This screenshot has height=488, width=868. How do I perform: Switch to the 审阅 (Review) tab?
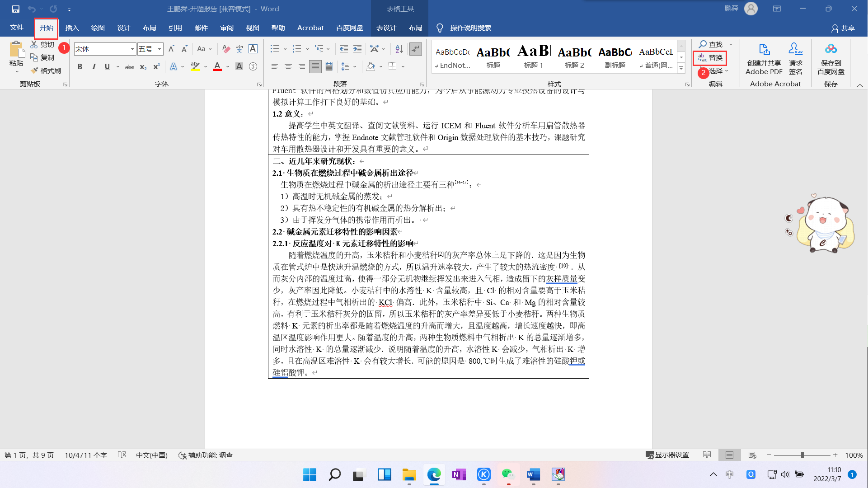(x=226, y=28)
